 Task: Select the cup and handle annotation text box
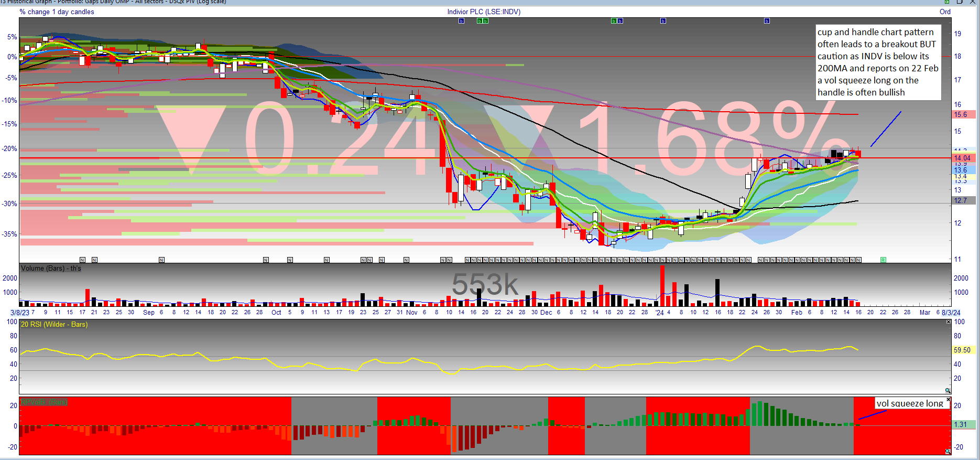tap(878, 62)
